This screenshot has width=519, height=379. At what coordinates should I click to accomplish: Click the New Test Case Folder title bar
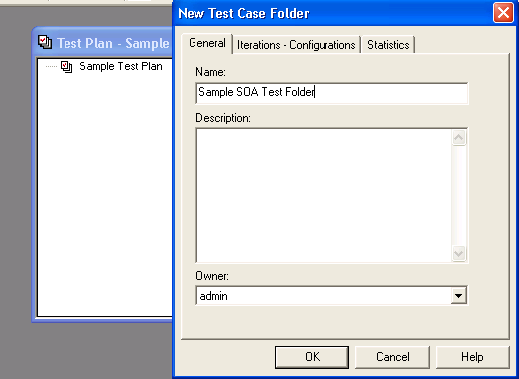click(333, 13)
